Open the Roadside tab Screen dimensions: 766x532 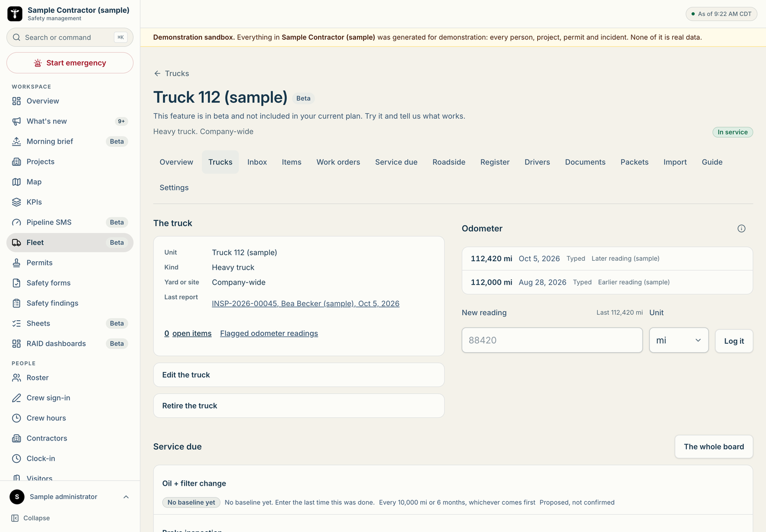(x=449, y=162)
